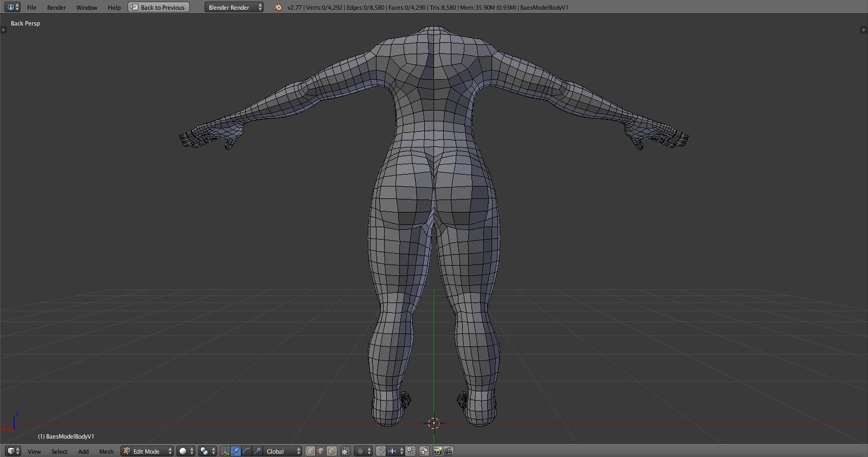This screenshot has height=457, width=868.
Task: Open the pivot point selector dropdown
Action: point(207,451)
